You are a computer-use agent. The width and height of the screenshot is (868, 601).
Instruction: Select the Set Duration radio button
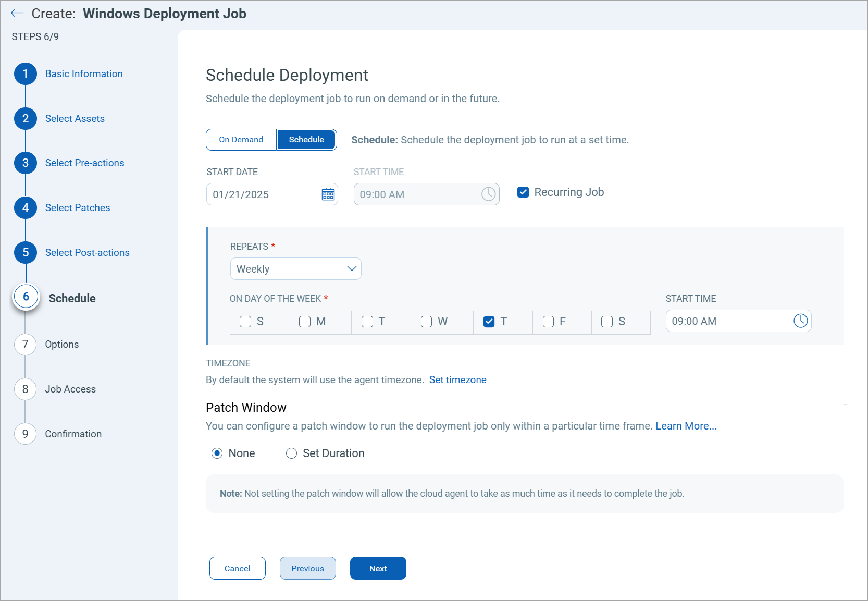pyautogui.click(x=291, y=453)
